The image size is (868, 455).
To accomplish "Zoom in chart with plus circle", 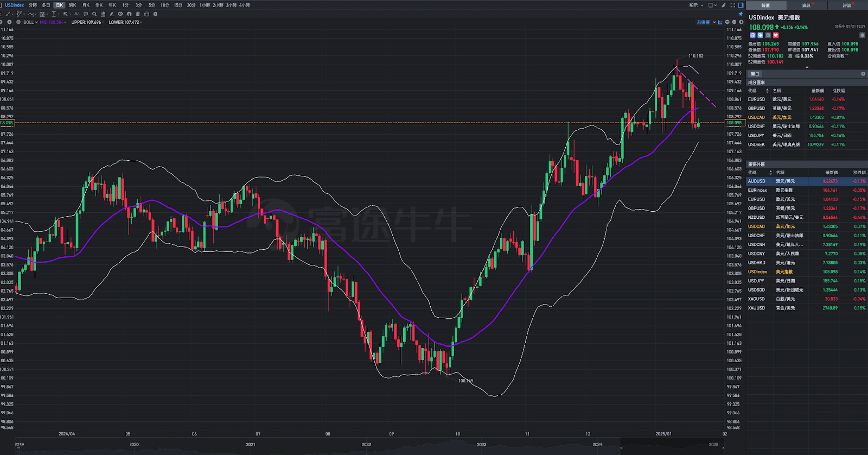I will tap(741, 22).
